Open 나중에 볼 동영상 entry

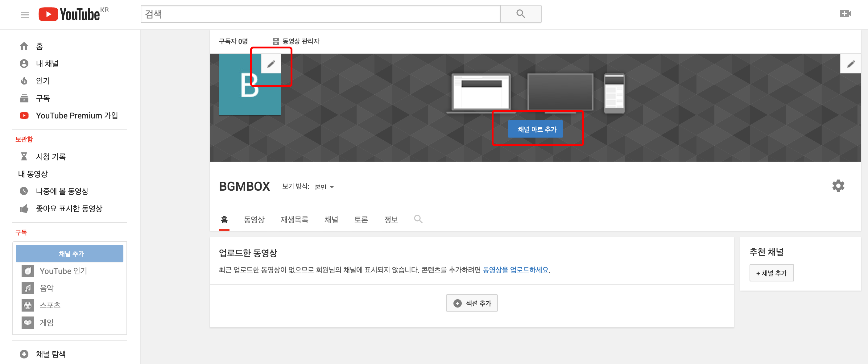pyautogui.click(x=62, y=191)
